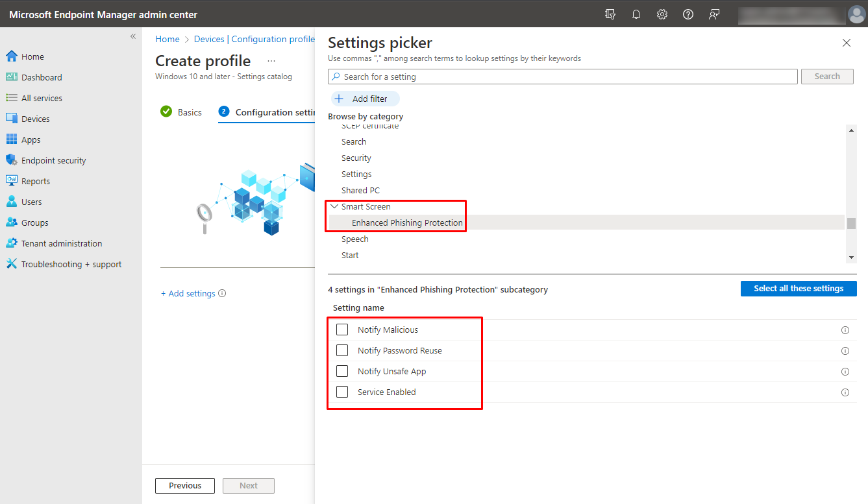
Task: Click the category list scrollbar thumb
Action: [851, 223]
